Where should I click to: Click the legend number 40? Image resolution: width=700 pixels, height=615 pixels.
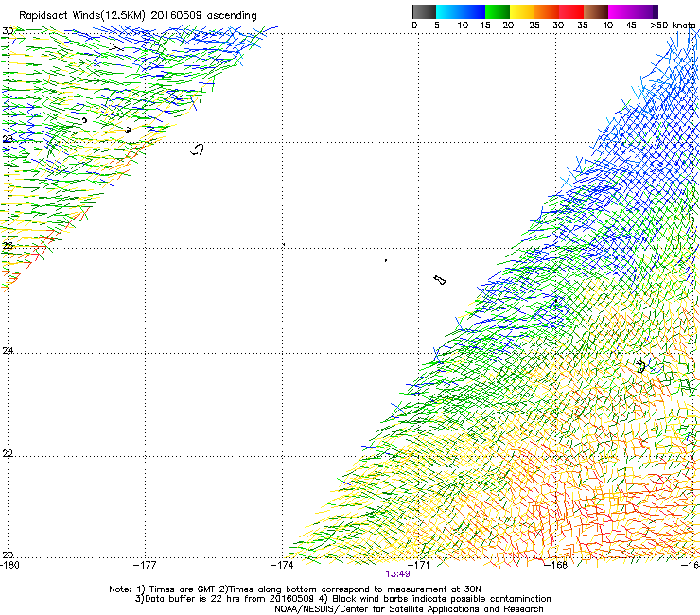point(607,26)
